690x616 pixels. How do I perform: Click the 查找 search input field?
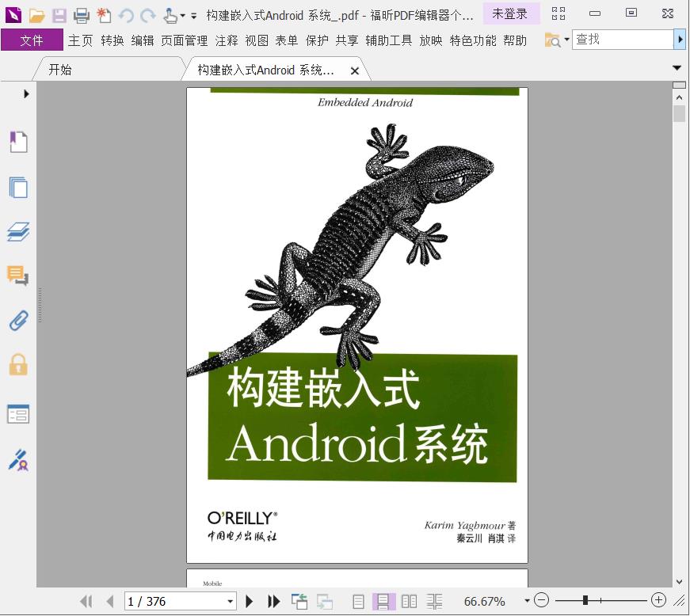click(x=623, y=40)
